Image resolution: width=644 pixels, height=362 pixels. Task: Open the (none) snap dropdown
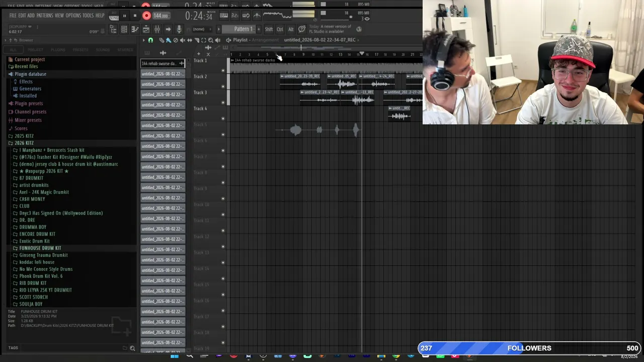(x=201, y=29)
